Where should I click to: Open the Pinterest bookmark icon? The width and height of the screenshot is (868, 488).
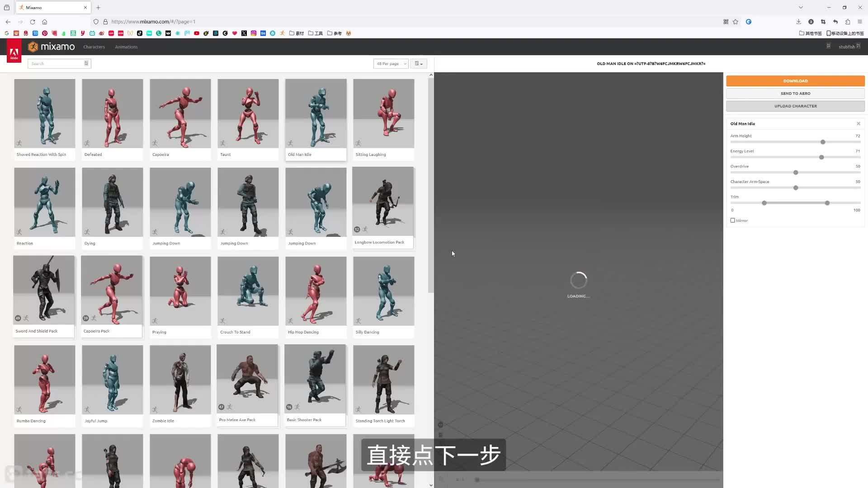point(44,33)
